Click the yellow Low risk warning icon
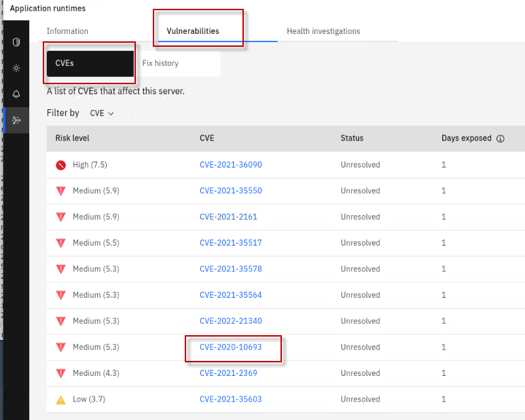This screenshot has height=420, width=525. coord(62,399)
